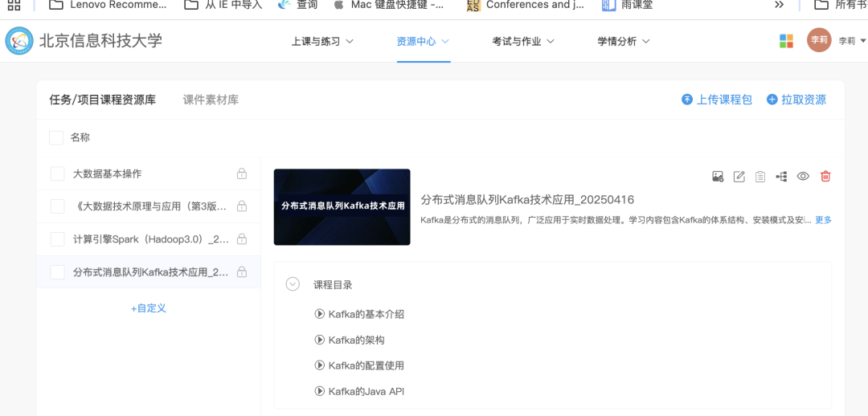Click the Kafka course cover thumbnail
The width and height of the screenshot is (868, 416).
pos(342,206)
